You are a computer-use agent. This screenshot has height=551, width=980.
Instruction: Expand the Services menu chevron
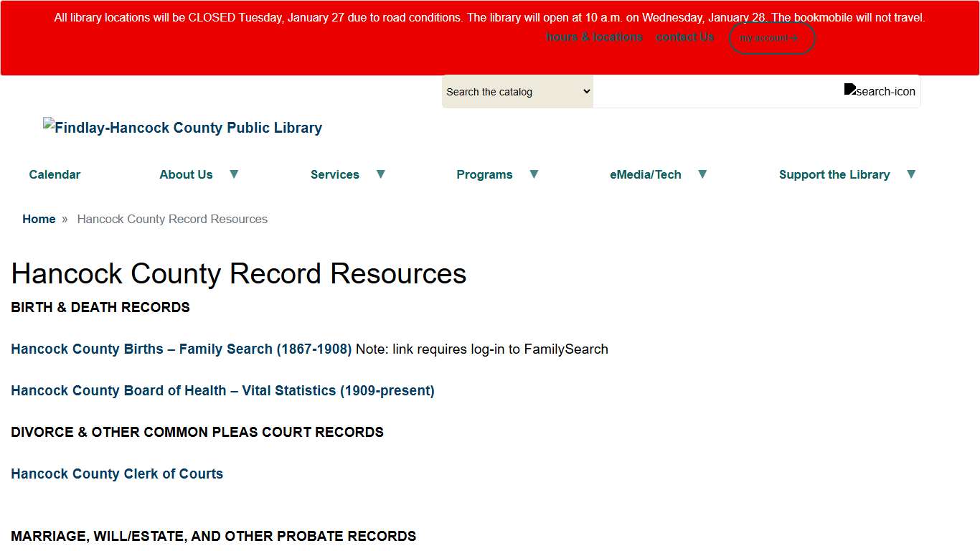(381, 174)
